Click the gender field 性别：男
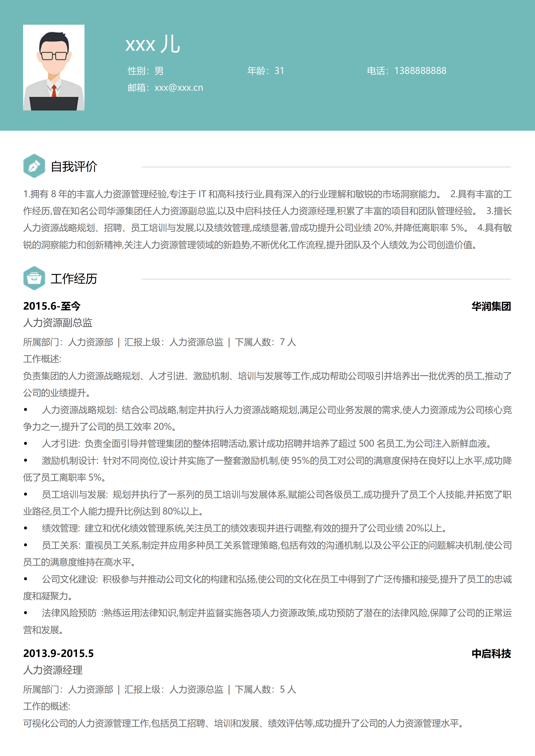This screenshot has height=756, width=535. tap(145, 71)
